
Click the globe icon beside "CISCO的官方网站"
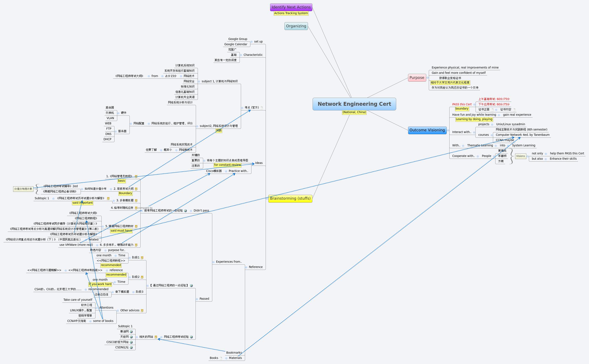(x=131, y=342)
